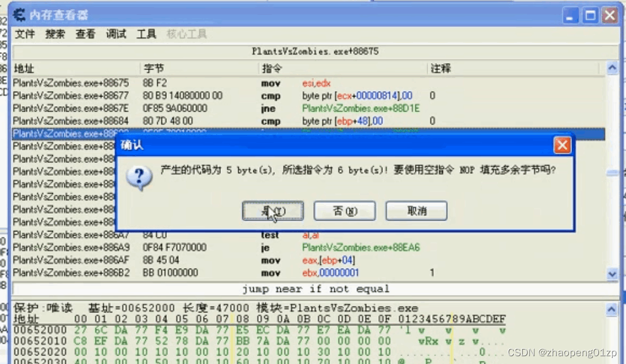Screen dimensions: 626x364
Task: Click the 字节 column header
Action: (x=200, y=68)
